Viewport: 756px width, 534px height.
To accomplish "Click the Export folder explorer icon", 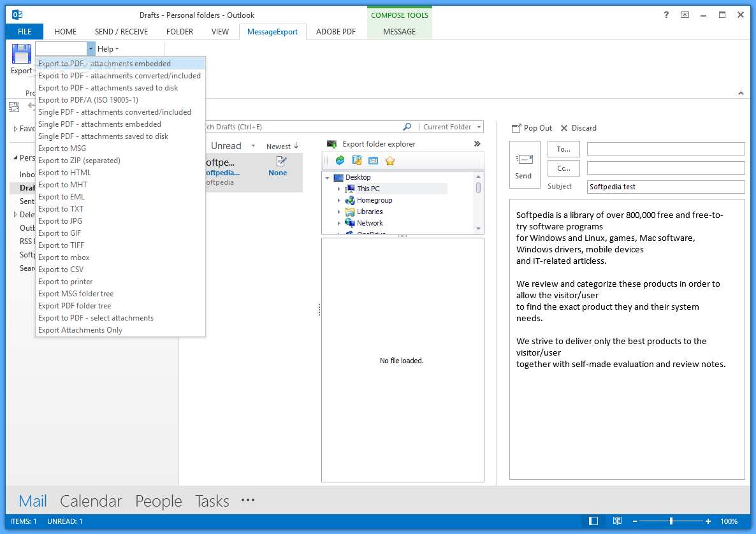I will pyautogui.click(x=331, y=144).
